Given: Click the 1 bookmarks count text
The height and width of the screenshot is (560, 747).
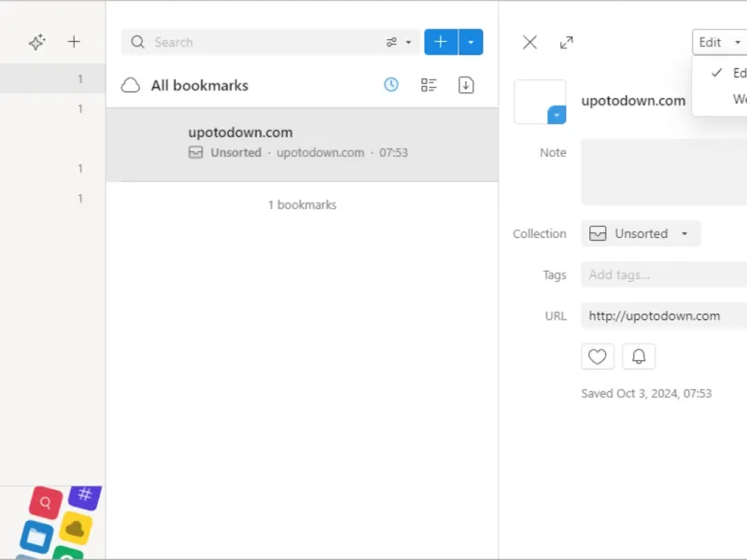Looking at the screenshot, I should pyautogui.click(x=302, y=204).
